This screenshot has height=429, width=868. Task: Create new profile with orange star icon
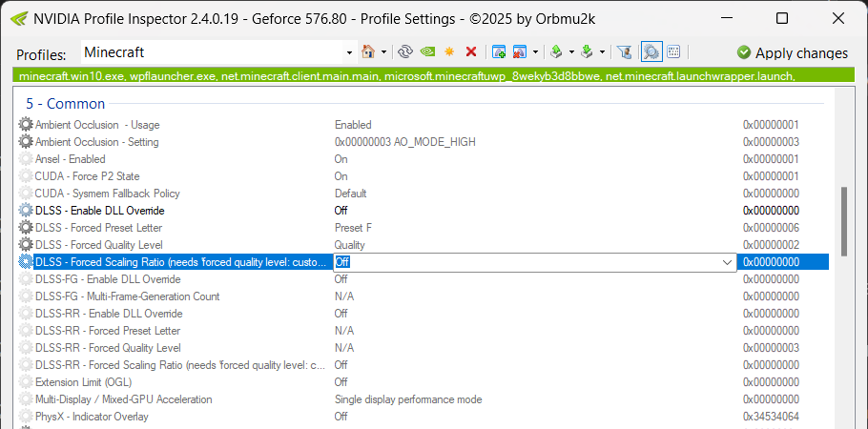[x=449, y=52]
